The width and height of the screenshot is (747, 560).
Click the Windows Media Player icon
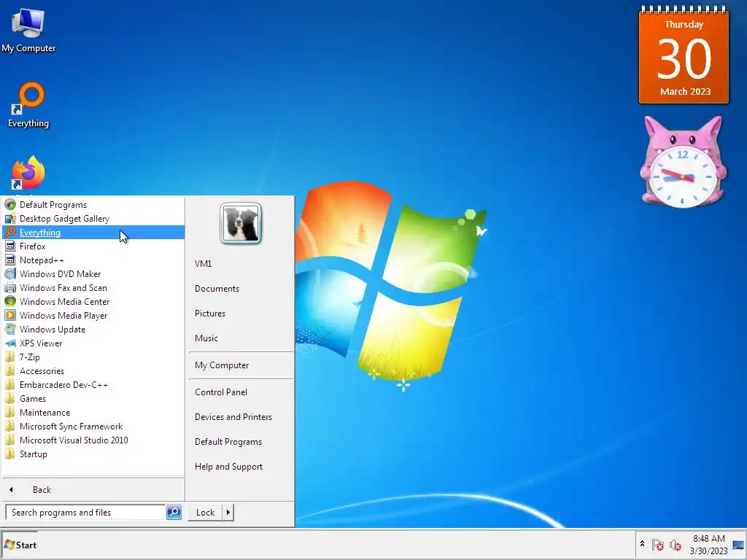10,315
